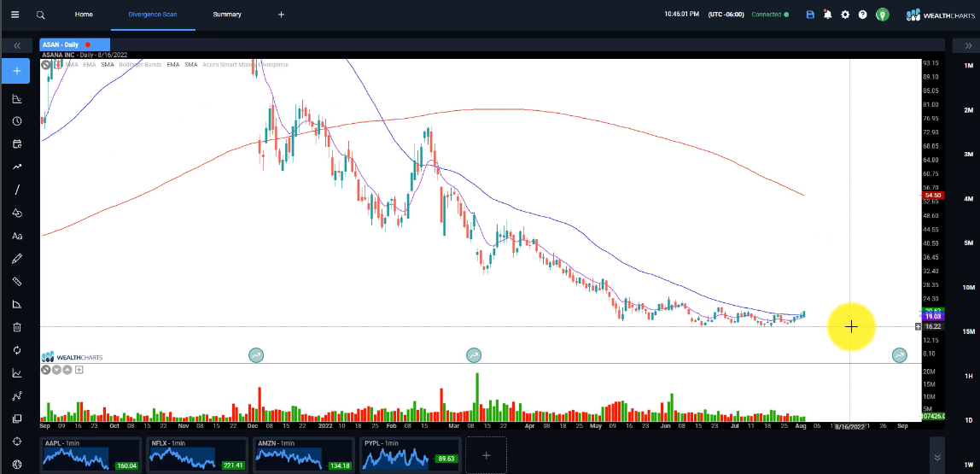
Task: Add a new workspace tab with plus
Action: [281, 15]
